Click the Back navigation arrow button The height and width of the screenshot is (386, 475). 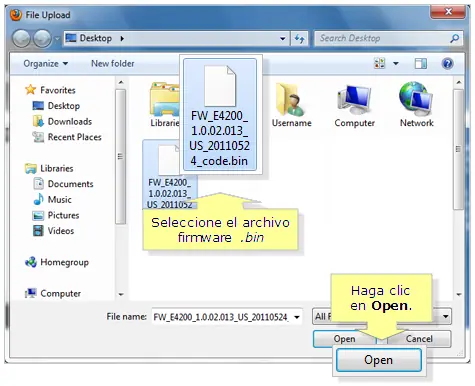coord(22,39)
